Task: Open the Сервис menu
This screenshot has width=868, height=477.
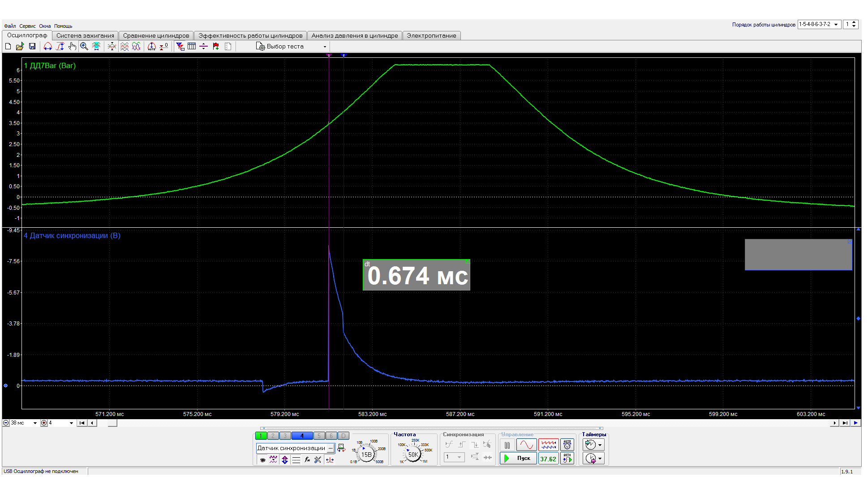Action: (27, 26)
